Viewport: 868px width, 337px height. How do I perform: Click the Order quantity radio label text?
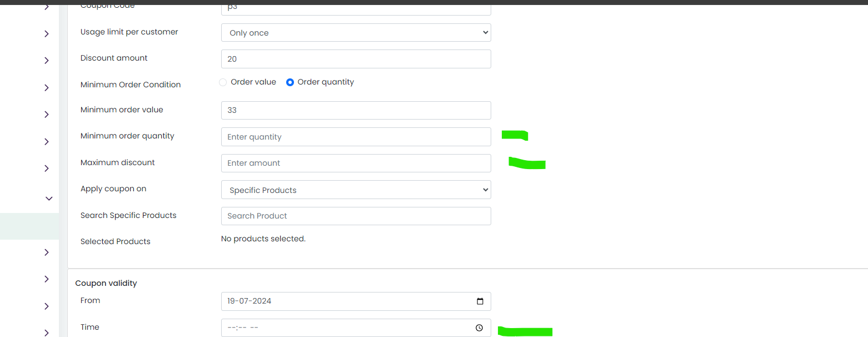(326, 82)
